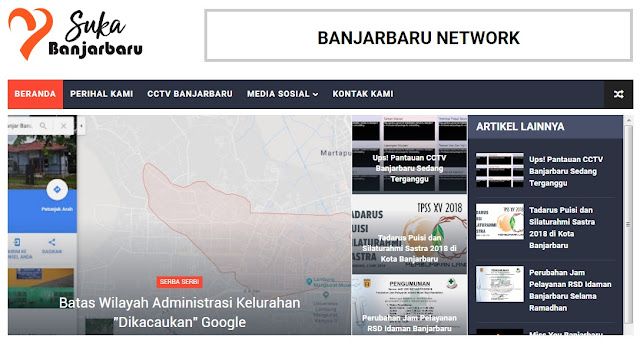The image size is (640, 360).
Task: Expand the Media Sosial dropdown menu
Action: (x=282, y=94)
